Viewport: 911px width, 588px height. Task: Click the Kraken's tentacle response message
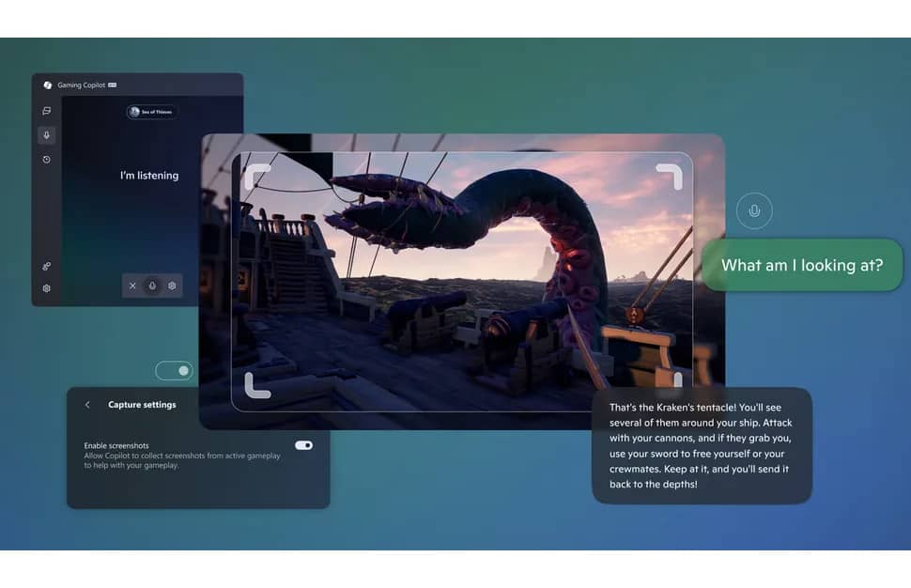point(701,445)
